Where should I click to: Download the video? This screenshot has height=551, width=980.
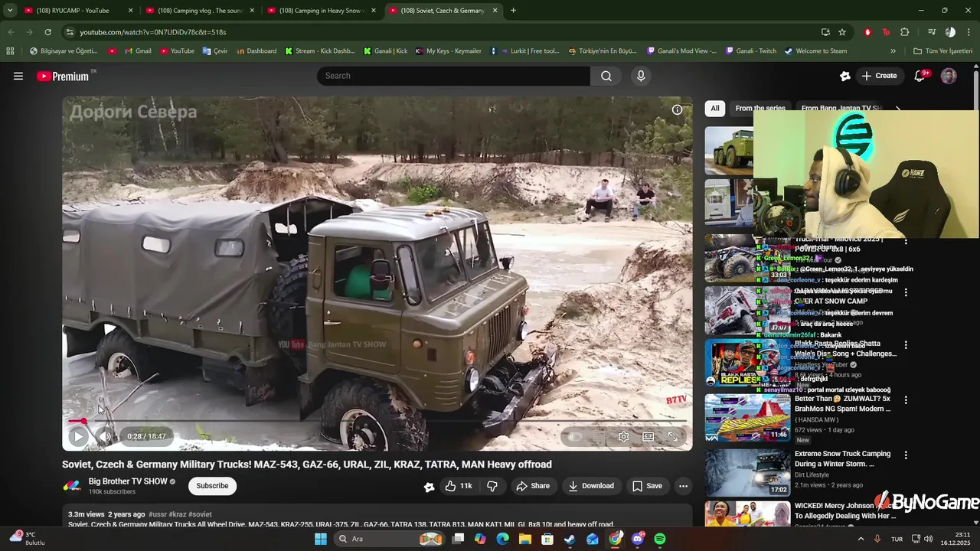click(x=591, y=486)
